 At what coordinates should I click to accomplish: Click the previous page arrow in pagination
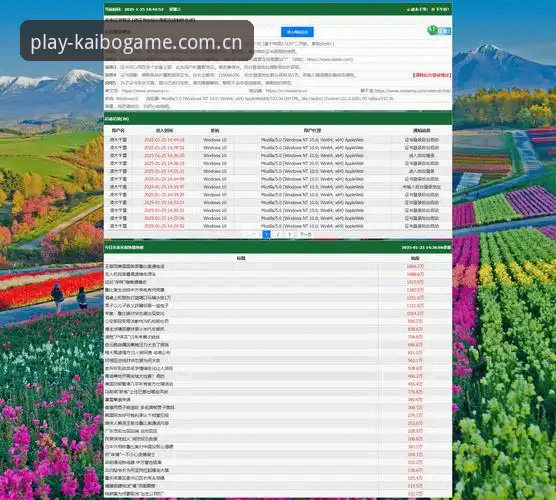[252, 234]
